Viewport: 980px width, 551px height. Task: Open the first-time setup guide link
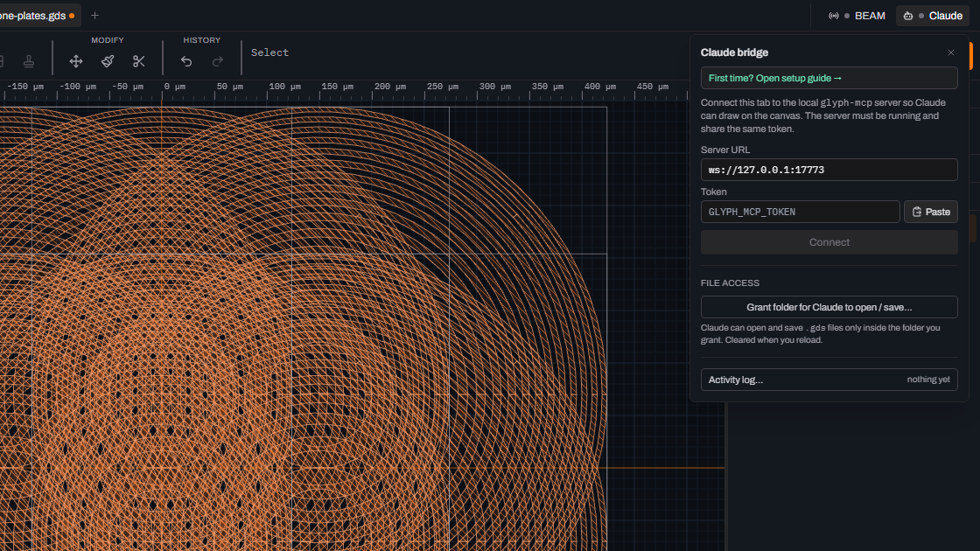coord(829,78)
